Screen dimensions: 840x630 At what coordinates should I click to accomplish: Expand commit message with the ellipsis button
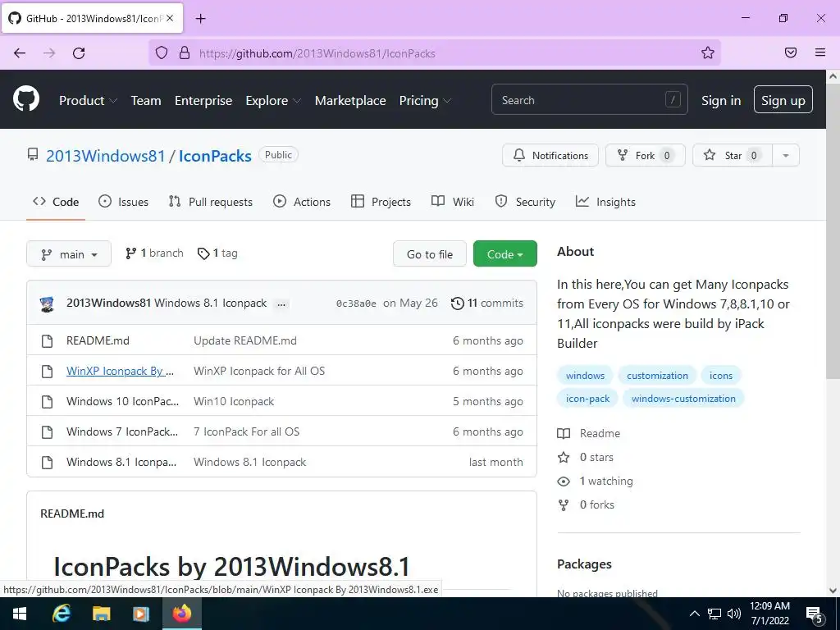tap(281, 304)
